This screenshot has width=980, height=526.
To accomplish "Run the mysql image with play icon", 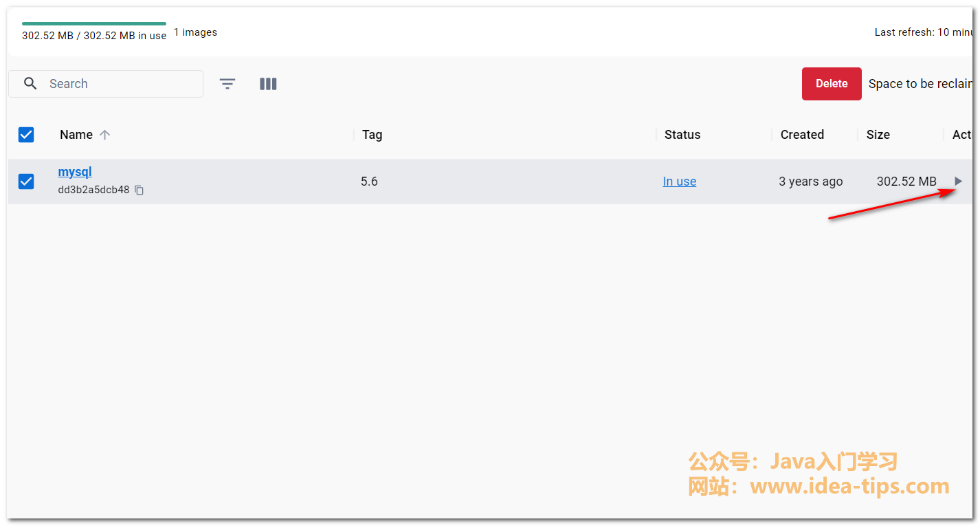I will [x=959, y=181].
